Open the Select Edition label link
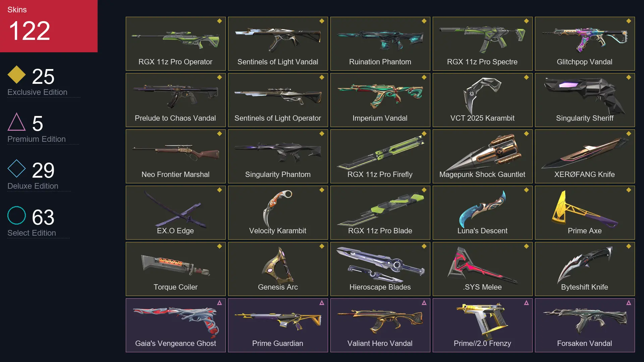This screenshot has height=362, width=644. (x=32, y=233)
